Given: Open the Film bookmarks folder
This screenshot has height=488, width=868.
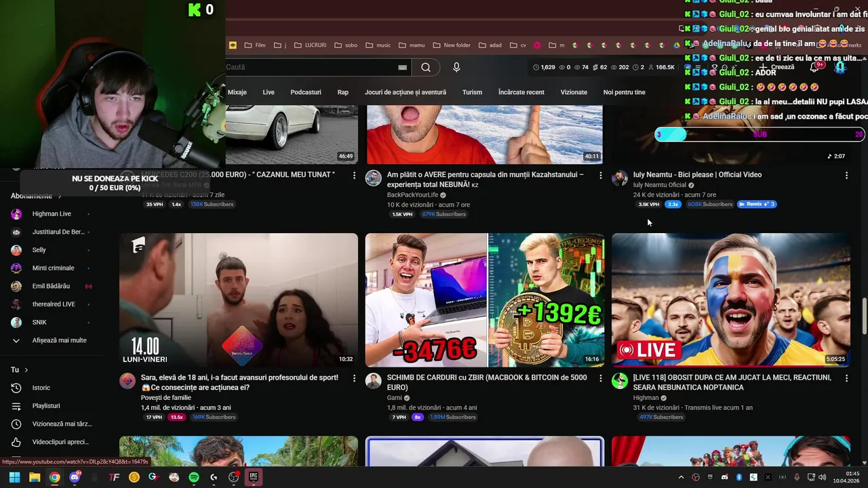Looking at the screenshot, I should pyautogui.click(x=254, y=45).
